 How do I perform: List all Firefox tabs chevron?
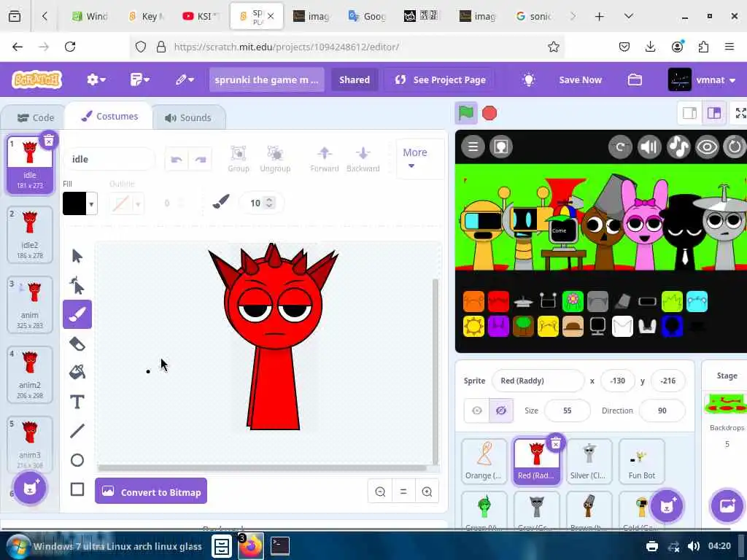[628, 16]
